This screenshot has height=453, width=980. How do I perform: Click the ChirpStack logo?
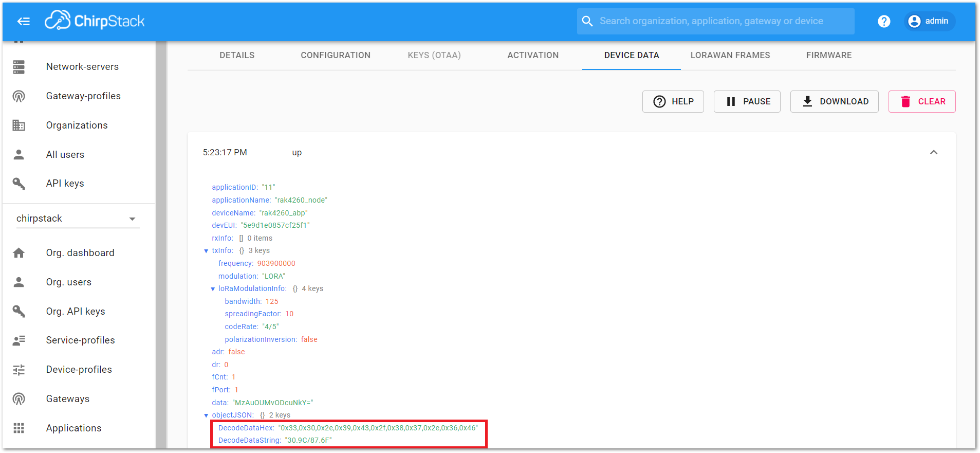95,21
